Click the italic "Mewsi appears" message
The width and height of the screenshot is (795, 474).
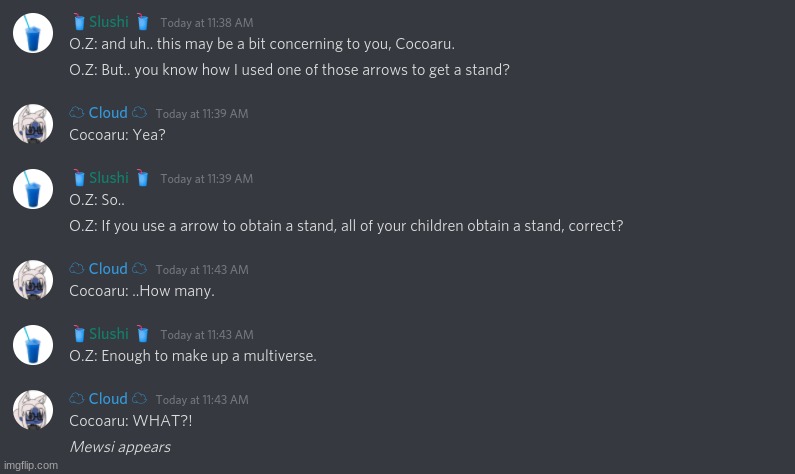(x=120, y=447)
